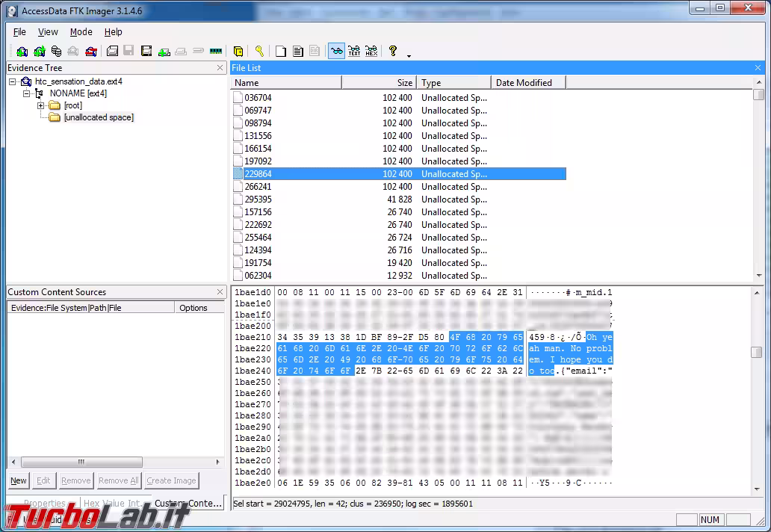Enable Text view mode
Image resolution: width=771 pixels, height=532 pixels.
pos(354,51)
